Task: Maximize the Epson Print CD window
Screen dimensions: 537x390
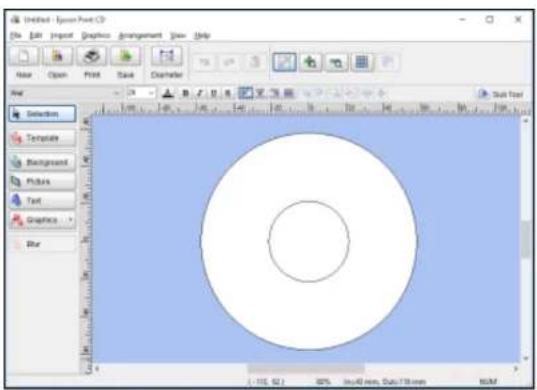Action: (x=490, y=20)
